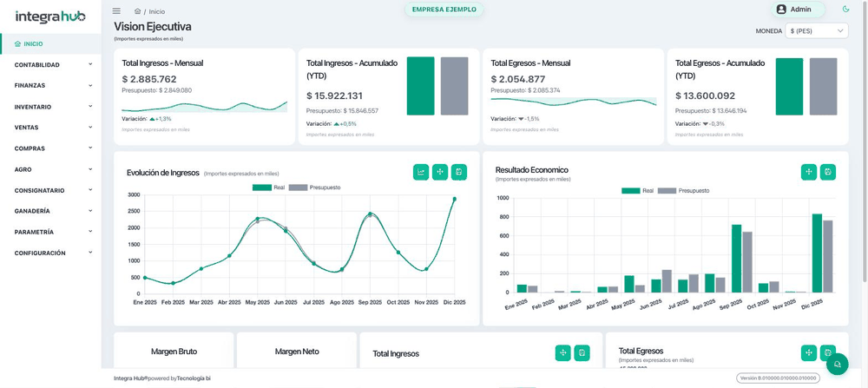
Task: Click move icon on Total Egresos card
Action: [x=809, y=353]
